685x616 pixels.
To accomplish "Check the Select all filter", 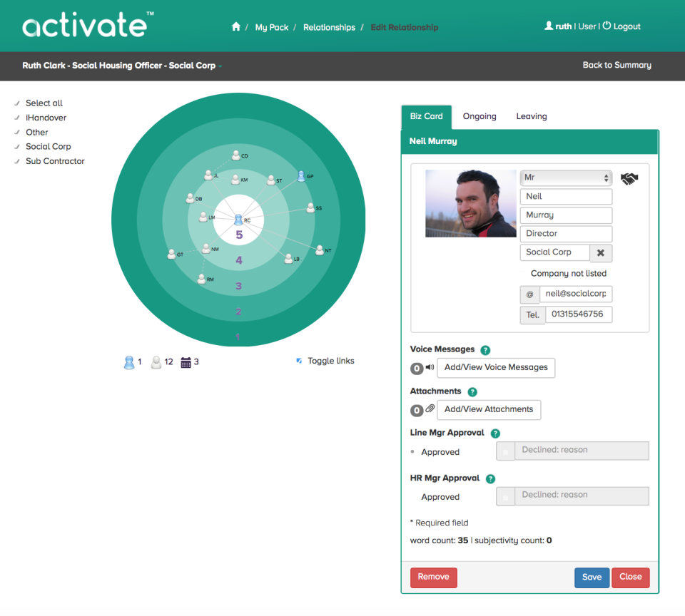I will (17, 103).
